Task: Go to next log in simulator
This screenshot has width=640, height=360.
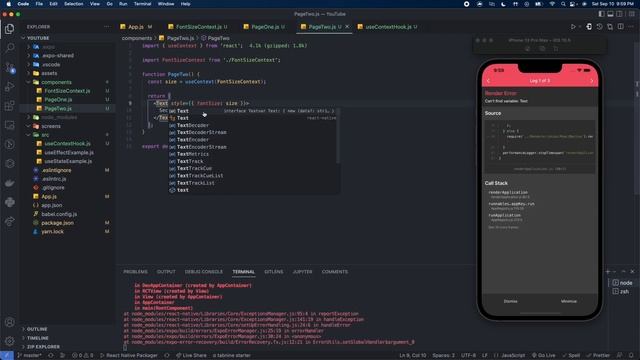Action: pyautogui.click(x=591, y=81)
